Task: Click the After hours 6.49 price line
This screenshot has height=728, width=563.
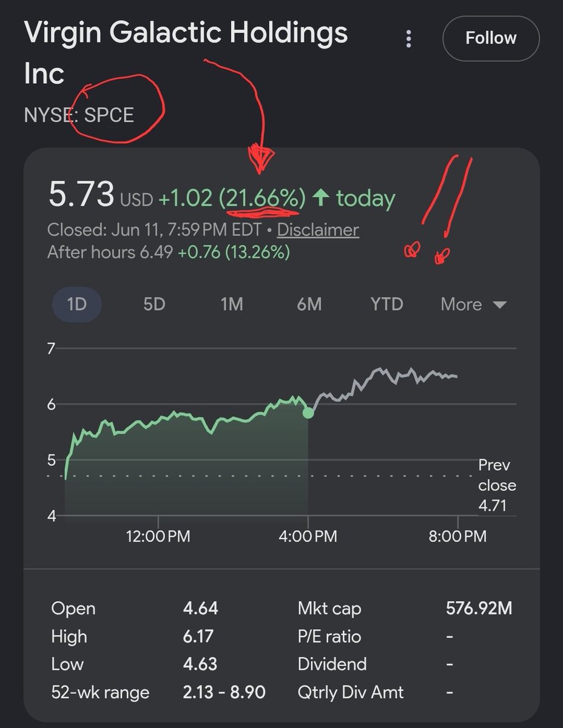Action: tap(169, 252)
